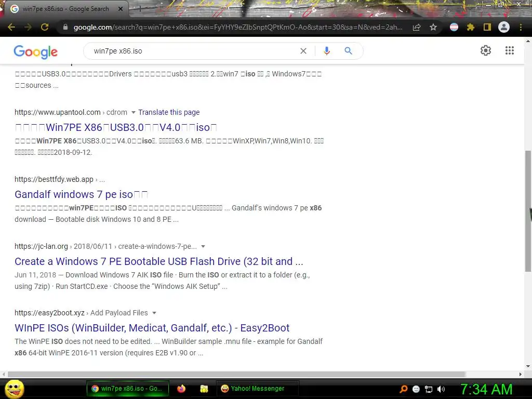
Task: Launch Firefox from the taskbar
Action: (x=181, y=389)
